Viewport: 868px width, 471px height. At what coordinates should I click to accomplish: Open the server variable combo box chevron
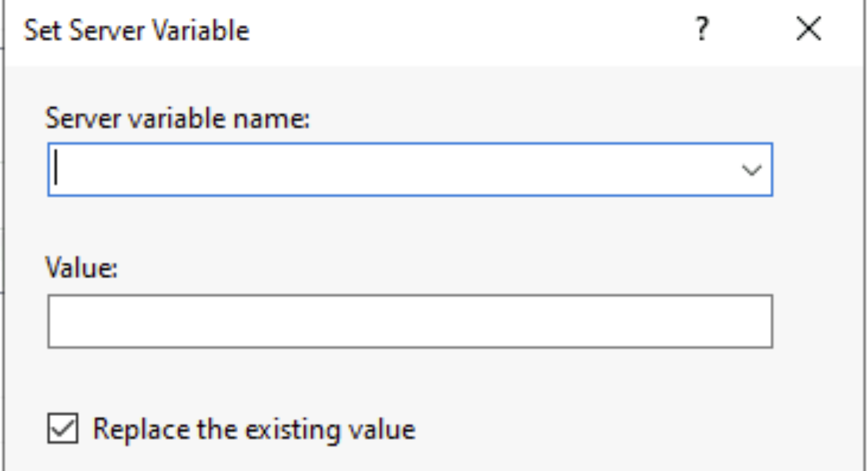pos(752,170)
